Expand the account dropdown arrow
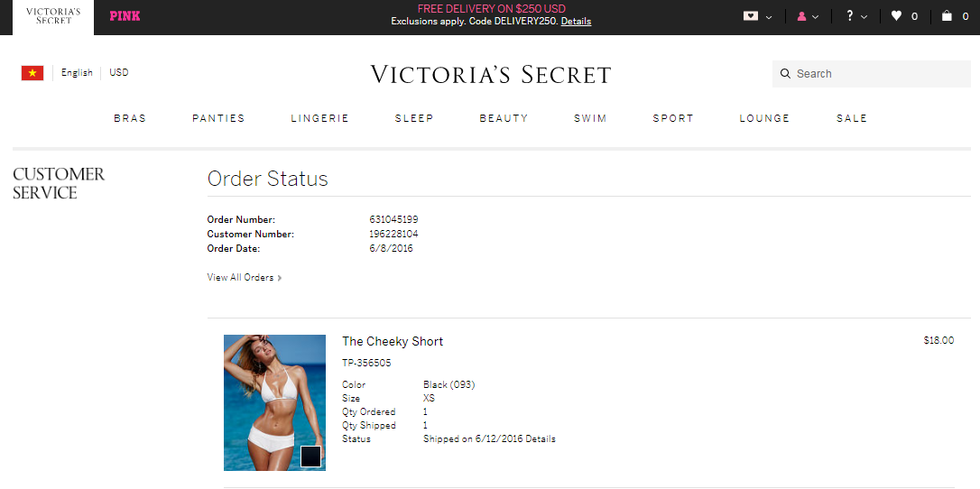The image size is (980, 489). point(815,17)
